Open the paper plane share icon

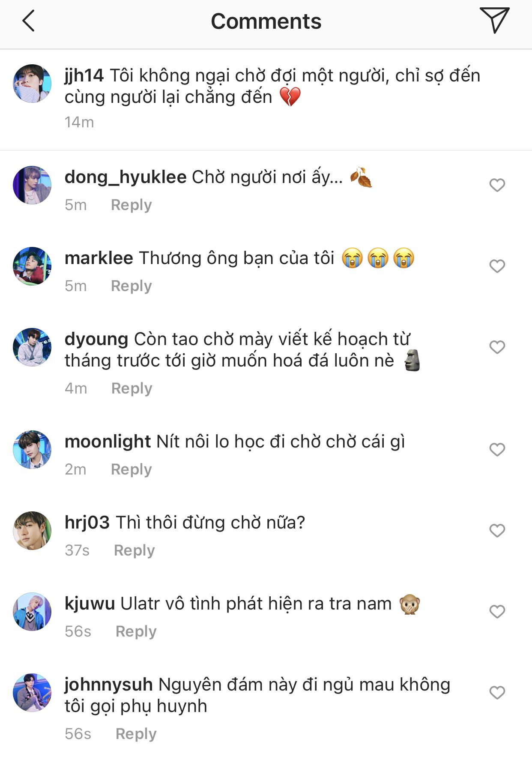tap(494, 20)
